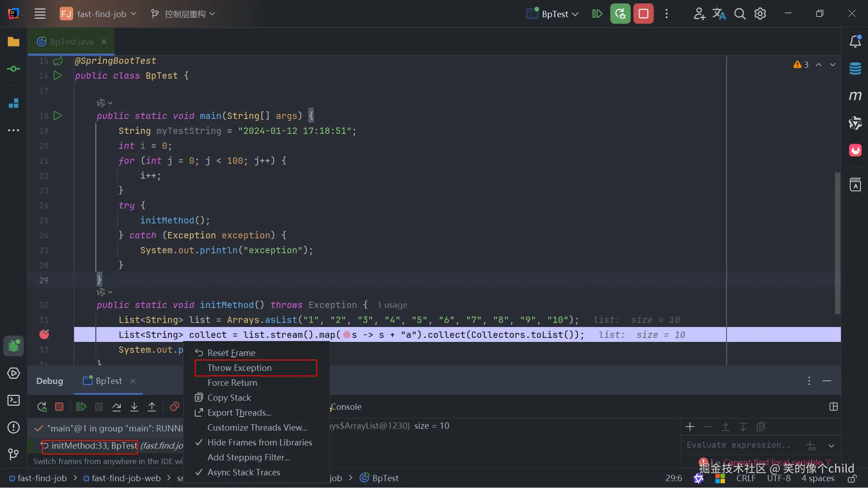Click Step Into in the Debug toolbar
This screenshot has height=488, width=868.
134,407
